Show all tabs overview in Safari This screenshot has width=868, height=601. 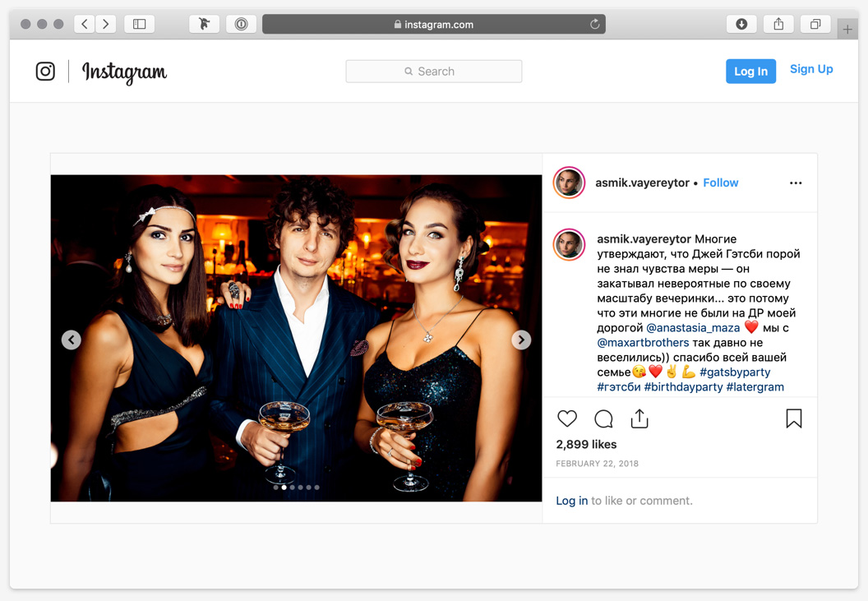(815, 25)
